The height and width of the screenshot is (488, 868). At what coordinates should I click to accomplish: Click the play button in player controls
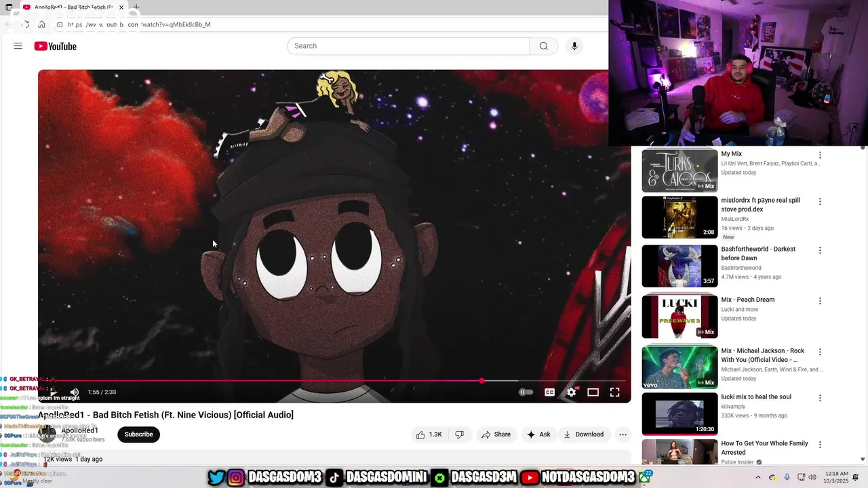tap(53, 392)
